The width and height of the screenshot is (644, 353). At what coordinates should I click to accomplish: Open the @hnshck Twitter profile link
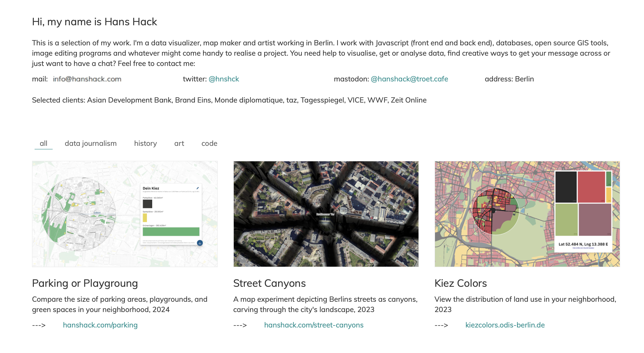point(224,79)
